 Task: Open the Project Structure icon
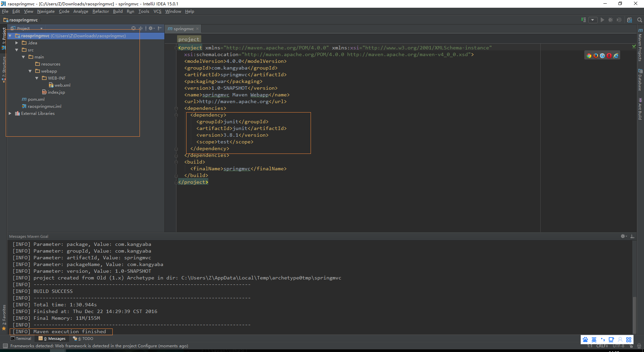[630, 20]
